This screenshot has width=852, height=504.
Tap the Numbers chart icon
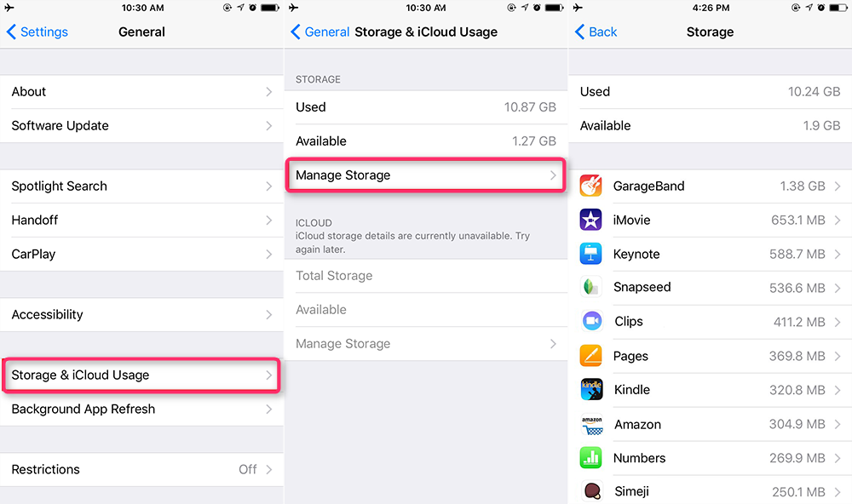tap(591, 458)
